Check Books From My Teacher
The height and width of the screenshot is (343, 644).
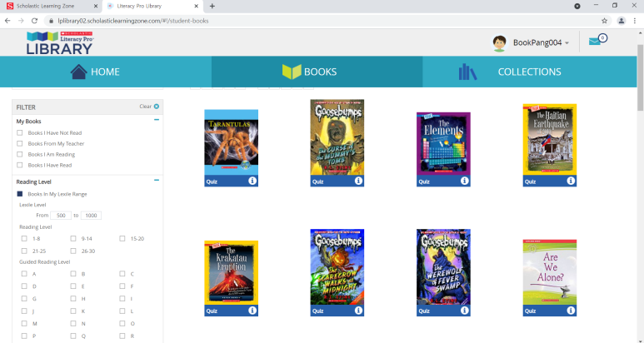20,143
